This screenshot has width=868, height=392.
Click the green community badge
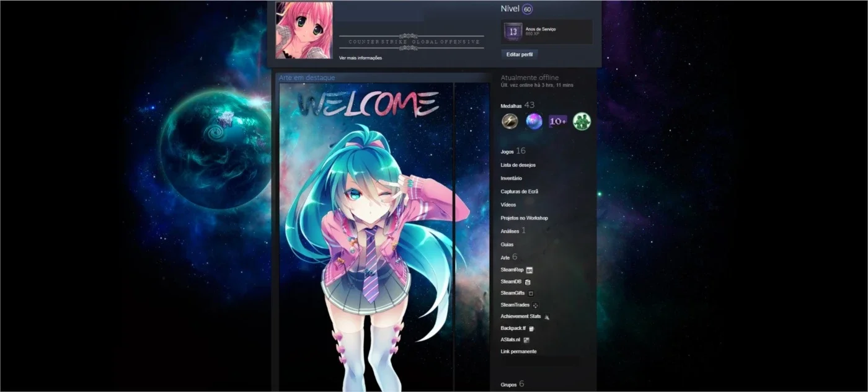[582, 122]
